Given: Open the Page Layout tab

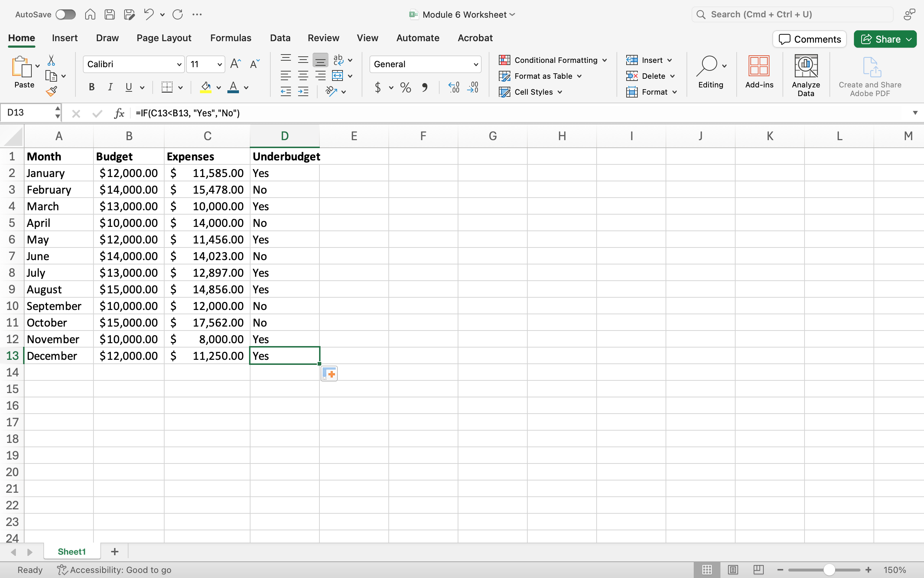Looking at the screenshot, I should point(164,38).
